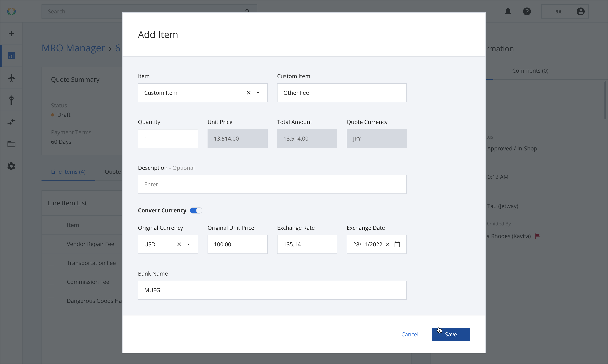Image resolution: width=608 pixels, height=364 pixels.
Task: Click the 'Approved / In-Shop' status text
Action: (x=512, y=148)
